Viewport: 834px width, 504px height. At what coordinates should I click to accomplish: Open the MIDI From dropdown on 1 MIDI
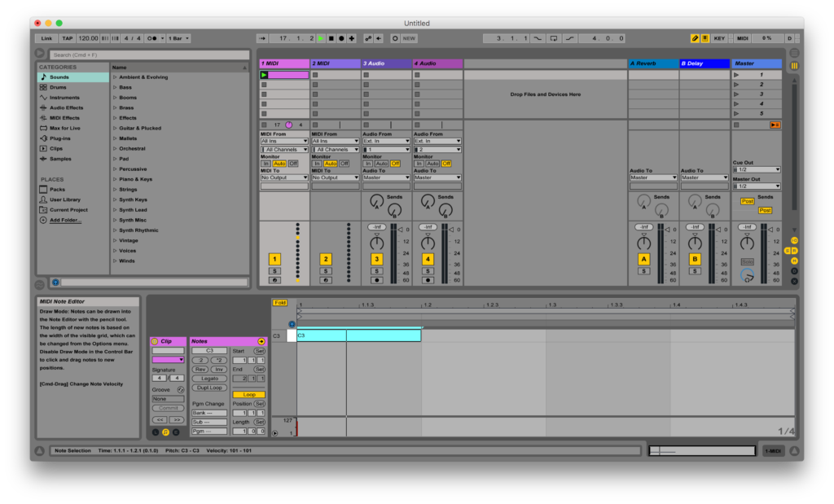click(x=284, y=141)
